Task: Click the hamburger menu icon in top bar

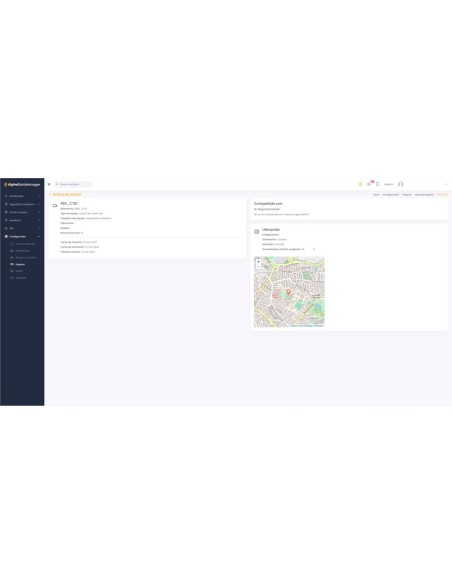Action: click(x=49, y=184)
